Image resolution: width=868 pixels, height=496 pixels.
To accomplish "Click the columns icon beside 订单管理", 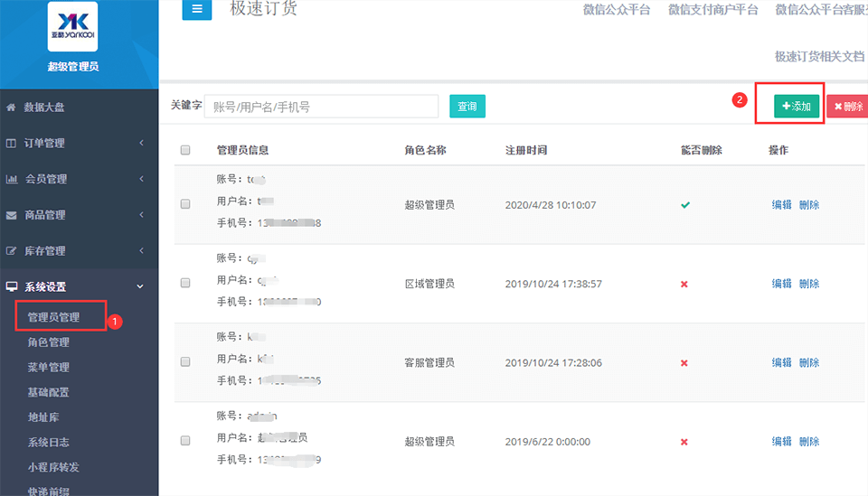I will tap(11, 144).
